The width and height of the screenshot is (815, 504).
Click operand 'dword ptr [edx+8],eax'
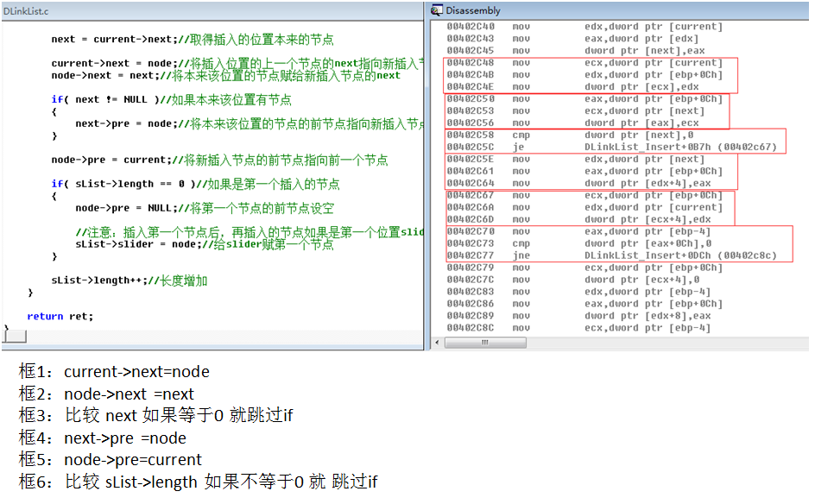click(648, 316)
